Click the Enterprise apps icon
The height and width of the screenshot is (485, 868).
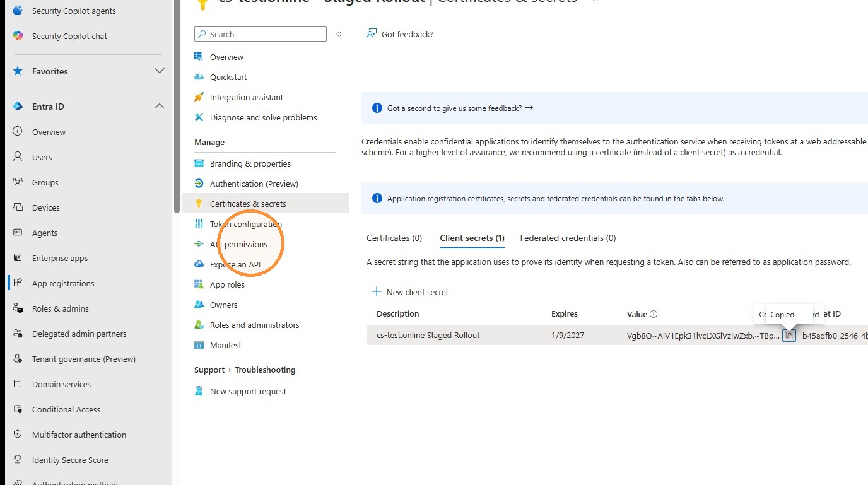18,258
